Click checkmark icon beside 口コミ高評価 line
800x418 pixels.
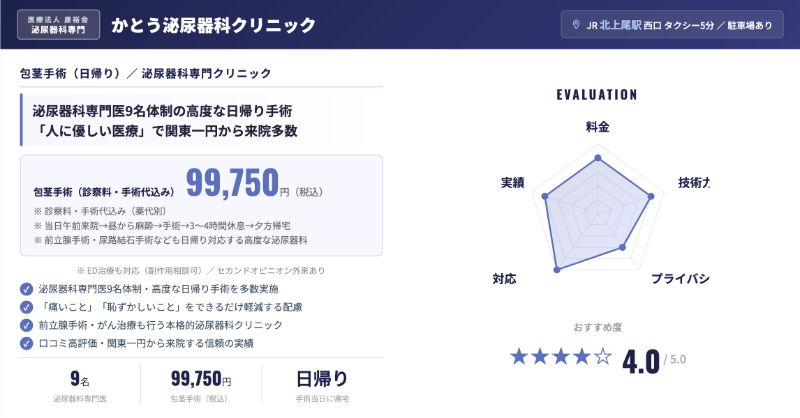pos(26,343)
